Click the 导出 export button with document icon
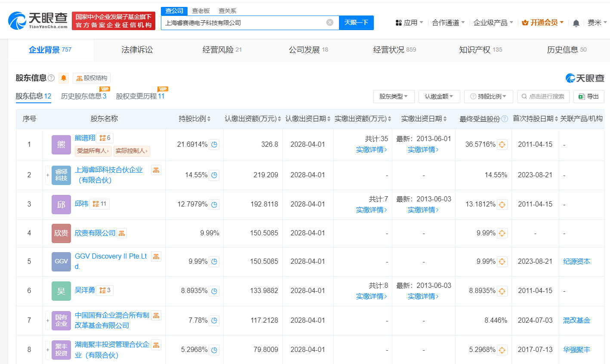This screenshot has width=610, height=364. tap(588, 96)
